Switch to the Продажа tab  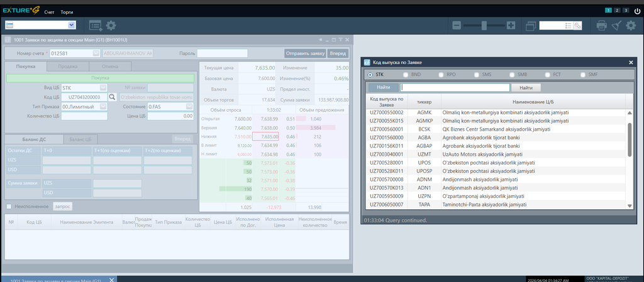[68, 67]
